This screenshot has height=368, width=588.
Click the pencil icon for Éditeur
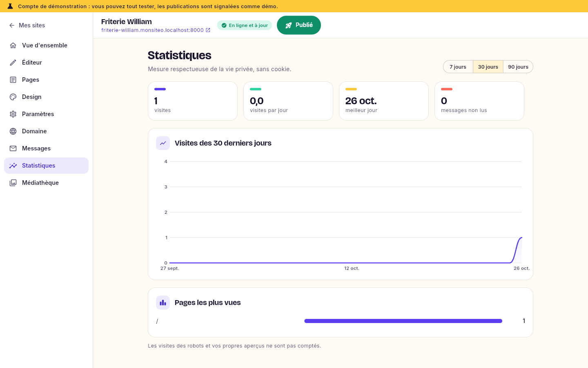13,63
